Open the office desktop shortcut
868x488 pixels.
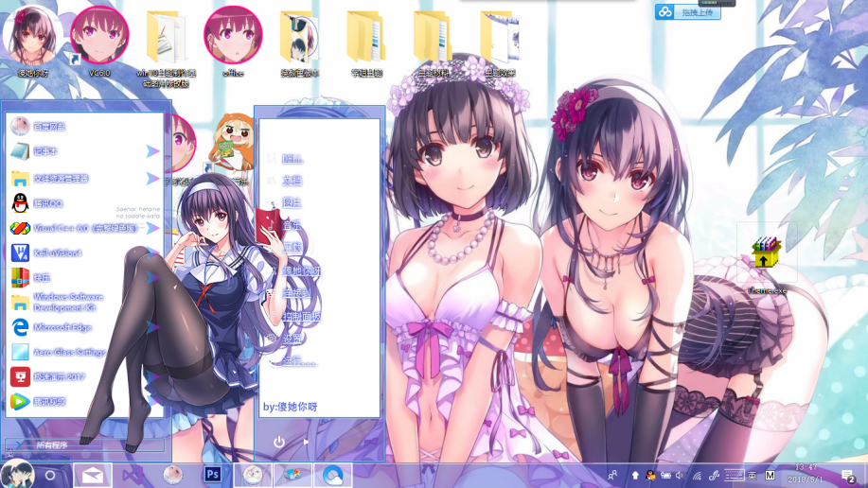pyautogui.click(x=233, y=42)
